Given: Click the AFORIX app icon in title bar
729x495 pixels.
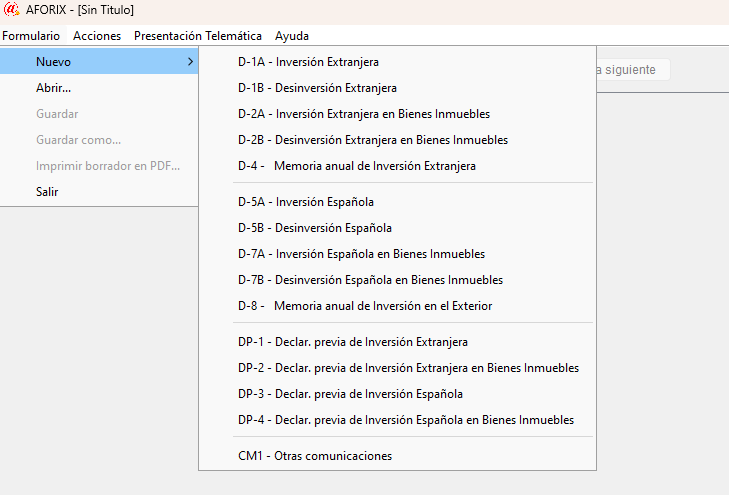Looking at the screenshot, I should click(12, 10).
